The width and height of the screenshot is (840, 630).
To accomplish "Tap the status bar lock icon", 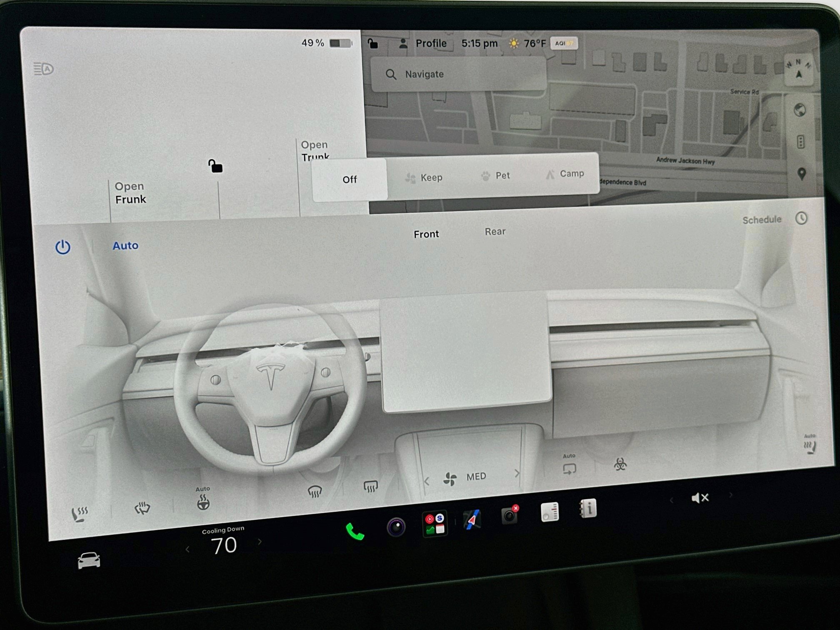I will [x=372, y=43].
